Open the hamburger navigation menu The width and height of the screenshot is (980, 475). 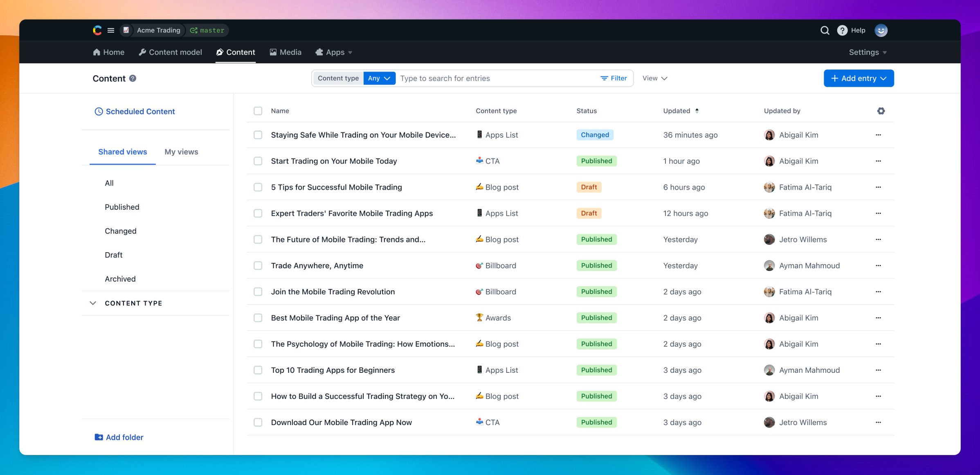point(110,30)
